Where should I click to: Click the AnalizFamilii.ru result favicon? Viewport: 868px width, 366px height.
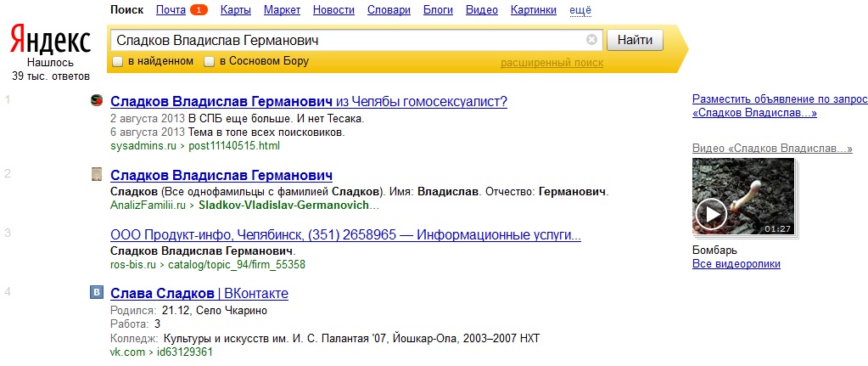tap(97, 174)
